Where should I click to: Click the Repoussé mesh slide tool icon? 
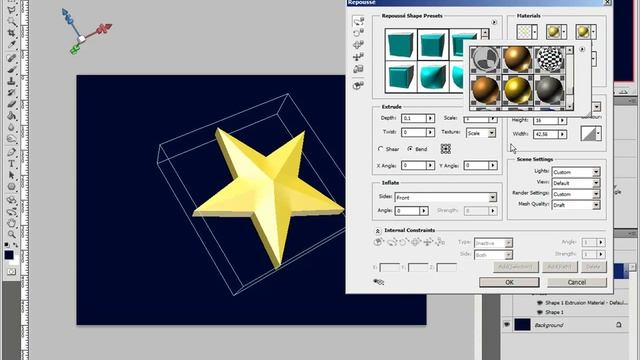[x=358, y=57]
